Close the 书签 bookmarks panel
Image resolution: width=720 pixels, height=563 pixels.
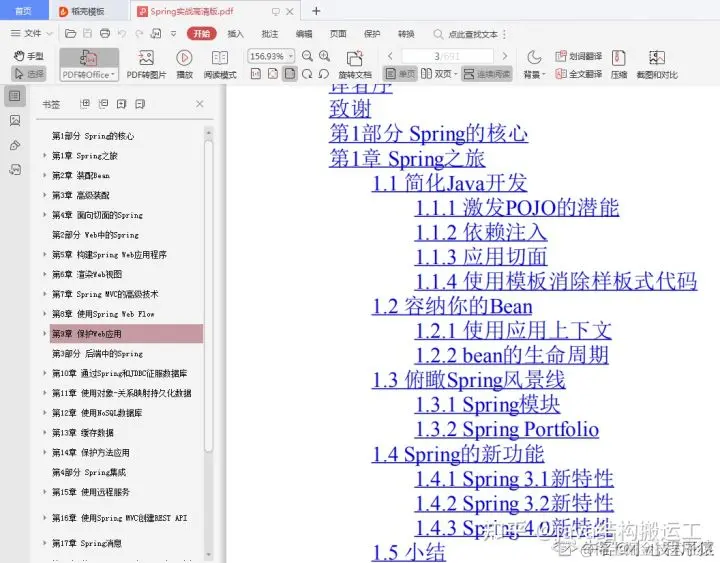[x=200, y=104]
